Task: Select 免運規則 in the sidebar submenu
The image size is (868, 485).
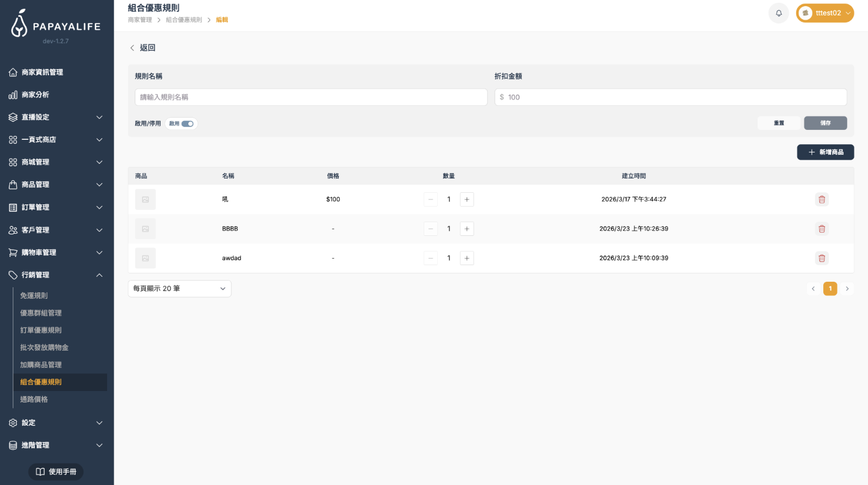Action: (34, 296)
